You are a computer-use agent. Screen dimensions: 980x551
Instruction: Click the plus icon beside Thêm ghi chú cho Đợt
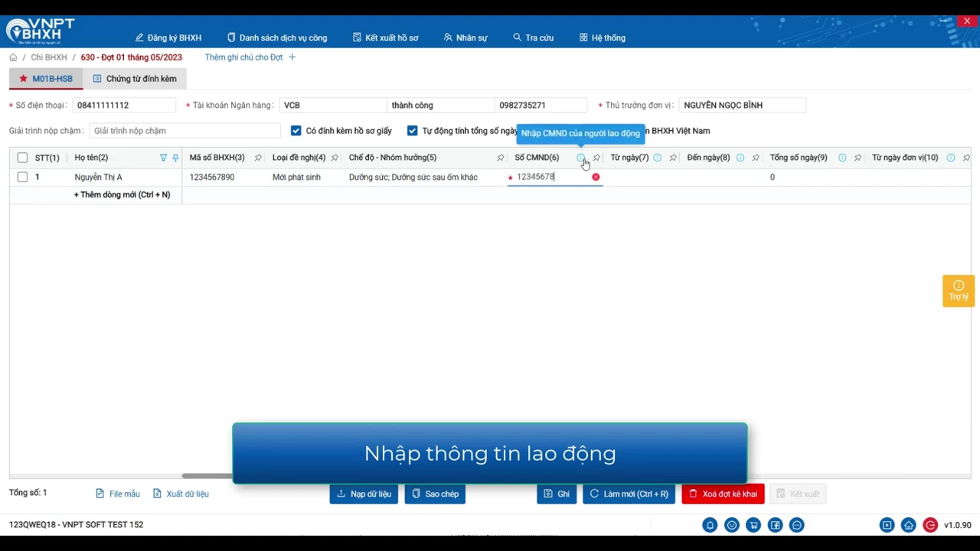point(292,57)
